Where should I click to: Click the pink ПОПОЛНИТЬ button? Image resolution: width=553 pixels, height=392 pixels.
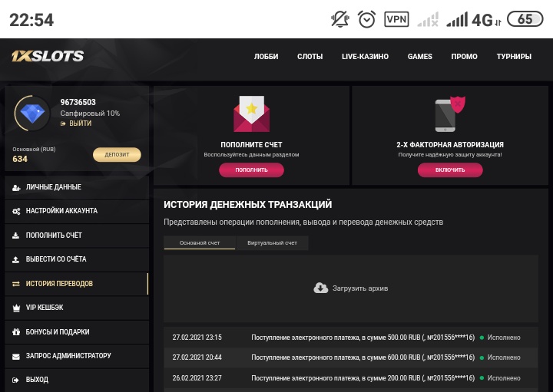point(251,170)
